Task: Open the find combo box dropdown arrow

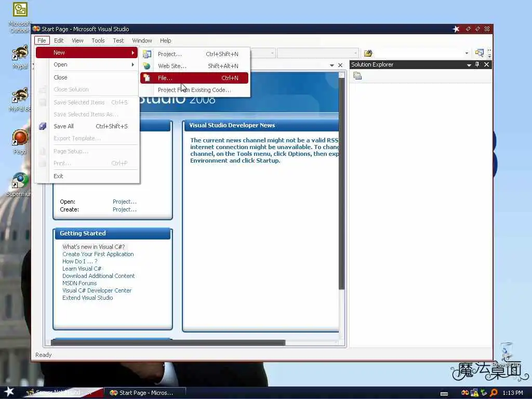Action: point(467,54)
